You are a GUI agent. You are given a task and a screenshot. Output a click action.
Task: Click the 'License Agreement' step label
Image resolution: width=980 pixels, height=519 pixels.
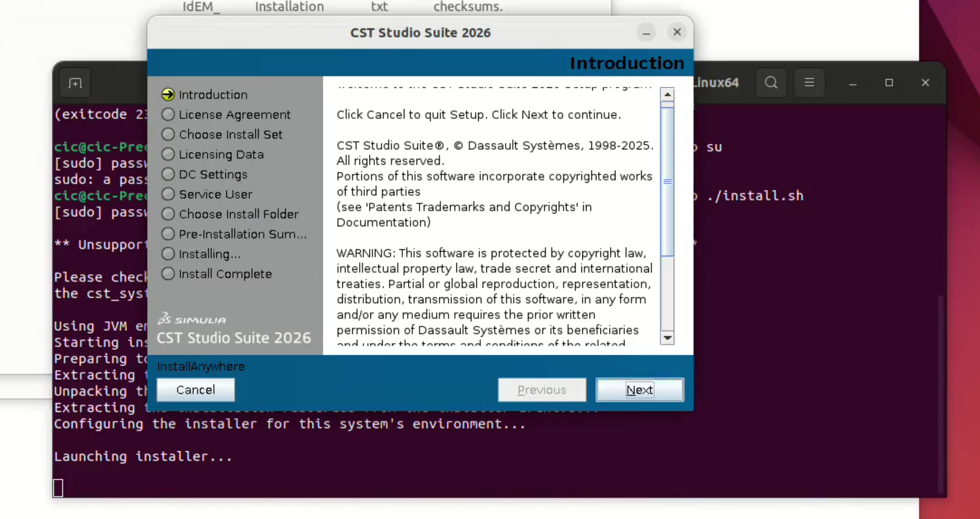tap(235, 115)
